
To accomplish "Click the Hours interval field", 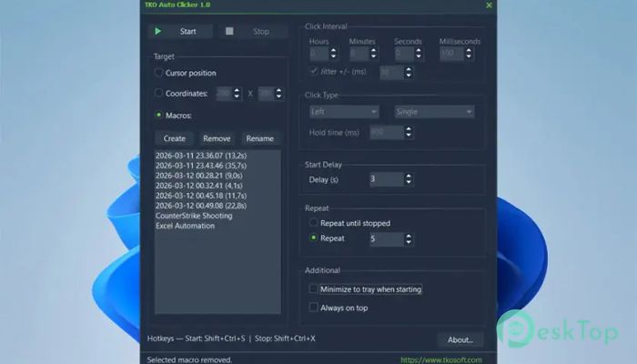I will click(318, 53).
